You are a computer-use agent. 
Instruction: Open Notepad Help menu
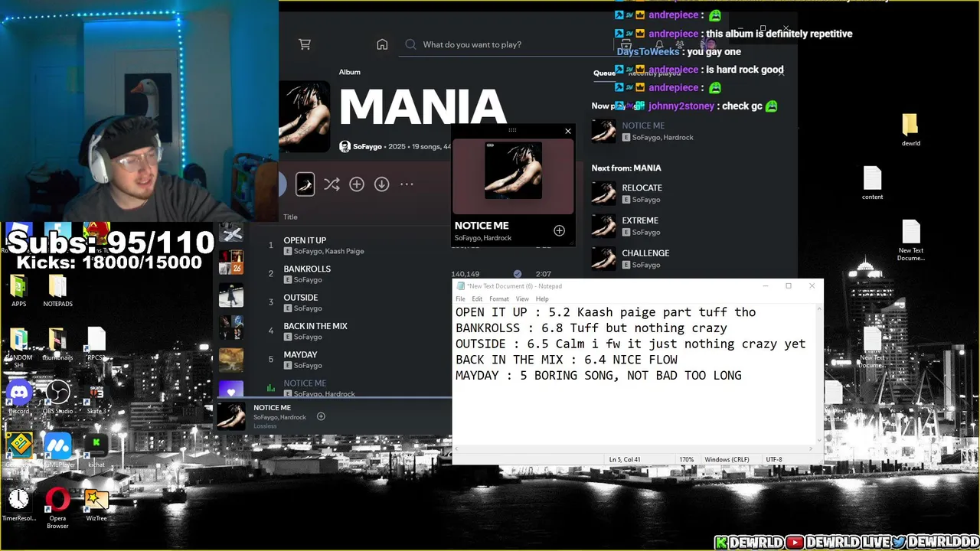point(542,298)
